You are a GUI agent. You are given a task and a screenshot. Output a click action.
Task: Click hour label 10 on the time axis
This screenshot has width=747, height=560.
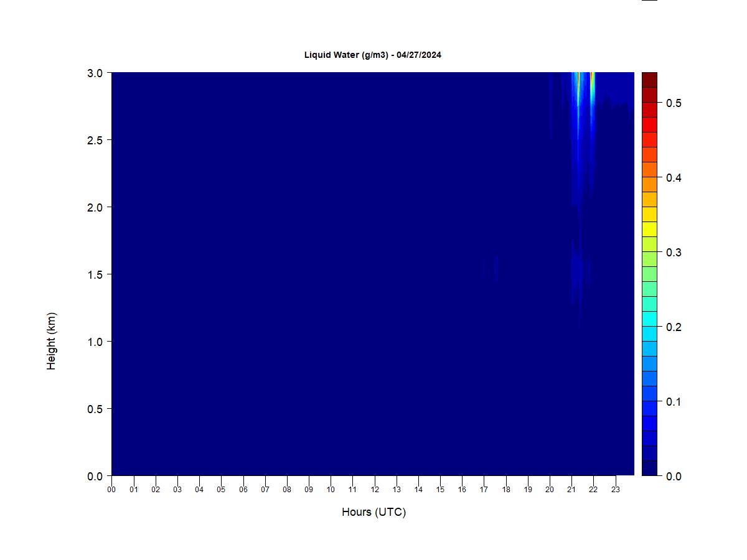point(331,490)
